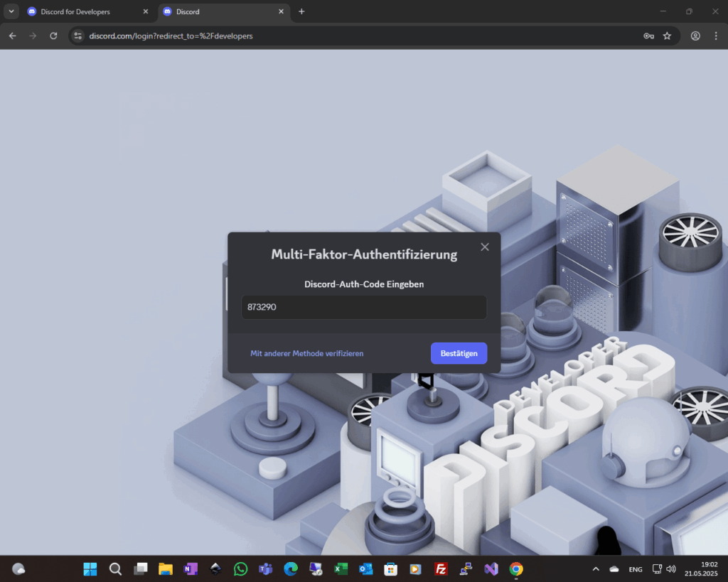Click the address bar URL
This screenshot has width=728, height=582.
[x=171, y=36]
